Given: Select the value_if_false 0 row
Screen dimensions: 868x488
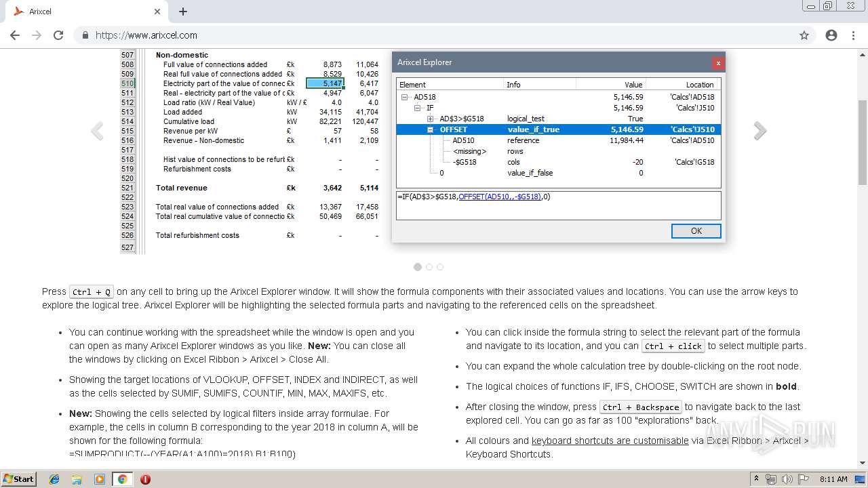Looking at the screenshot, I should click(x=558, y=173).
